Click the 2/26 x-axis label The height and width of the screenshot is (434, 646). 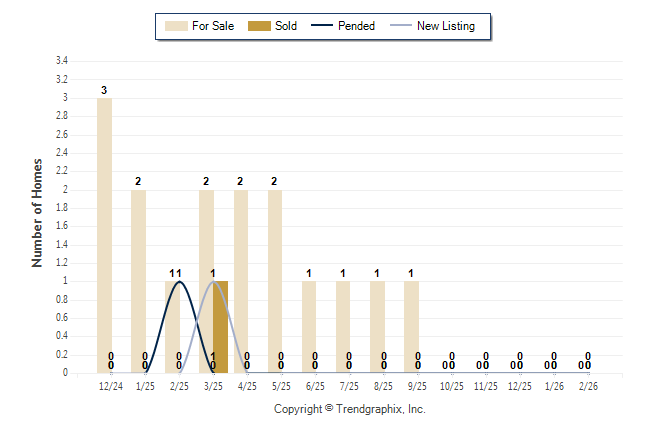[x=588, y=385]
